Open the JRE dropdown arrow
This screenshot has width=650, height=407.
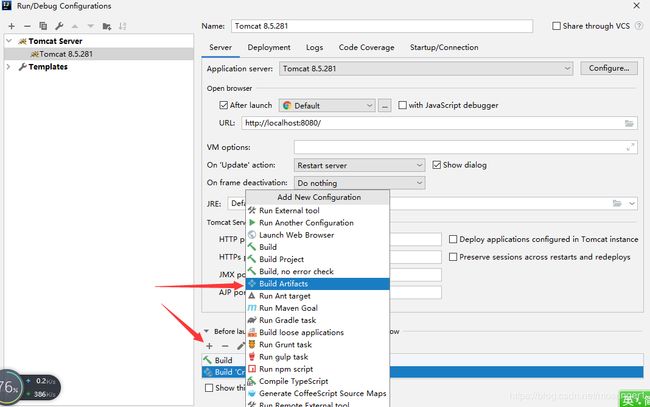click(632, 204)
